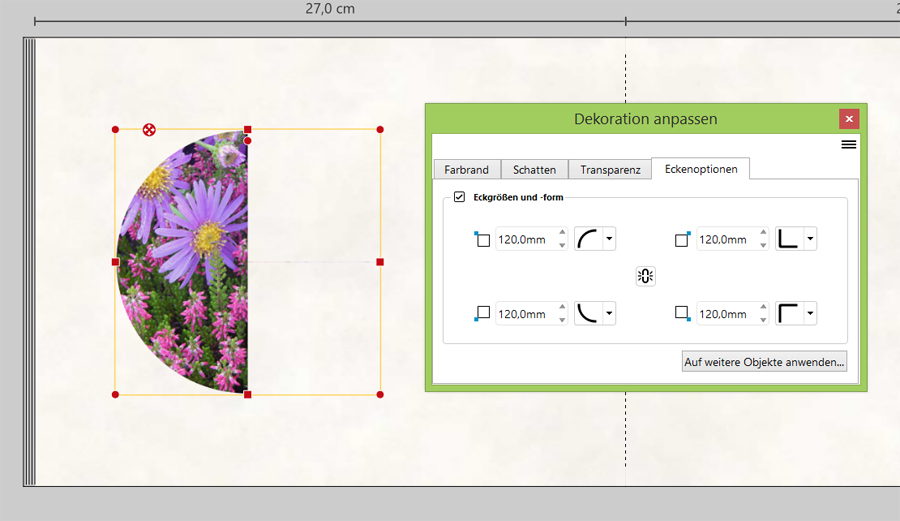Increase the top-left corner size stepper
The image size is (900, 521).
[x=562, y=234]
